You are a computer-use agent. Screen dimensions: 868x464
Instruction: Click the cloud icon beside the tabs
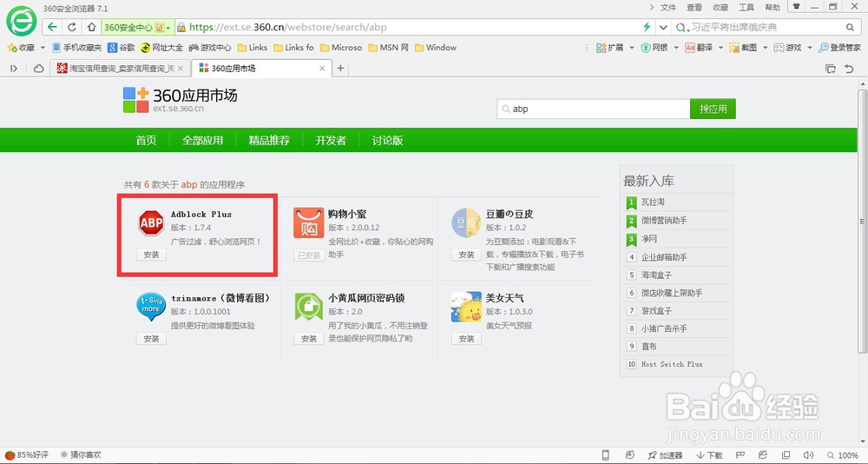[x=38, y=68]
